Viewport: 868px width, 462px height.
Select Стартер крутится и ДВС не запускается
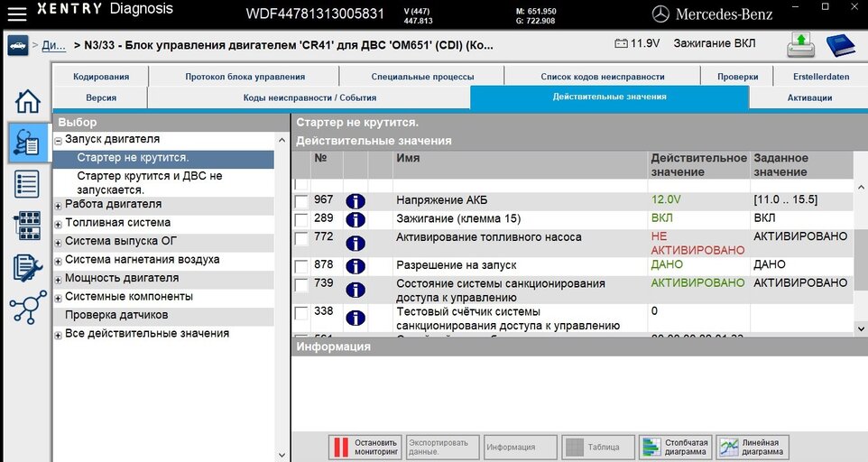[x=150, y=183]
